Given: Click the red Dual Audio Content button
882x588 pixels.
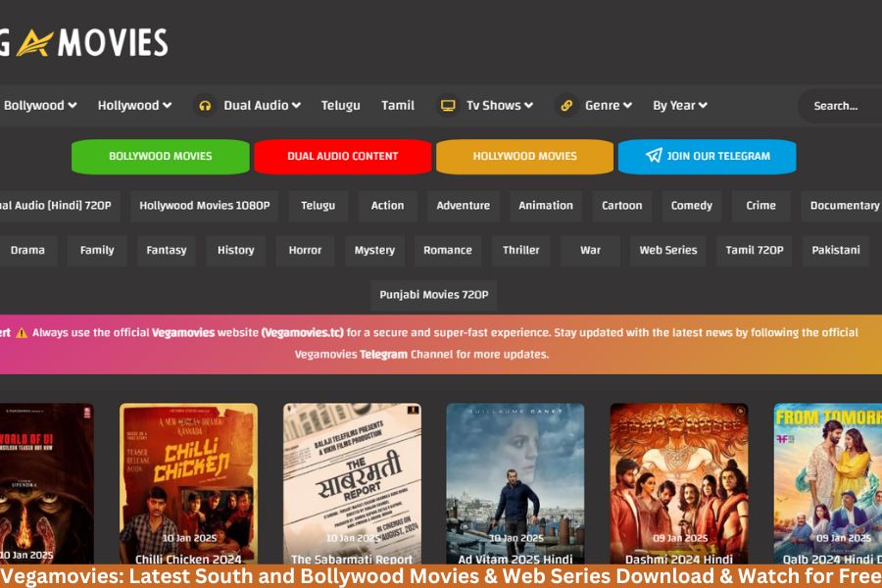Looking at the screenshot, I should click(x=343, y=157).
